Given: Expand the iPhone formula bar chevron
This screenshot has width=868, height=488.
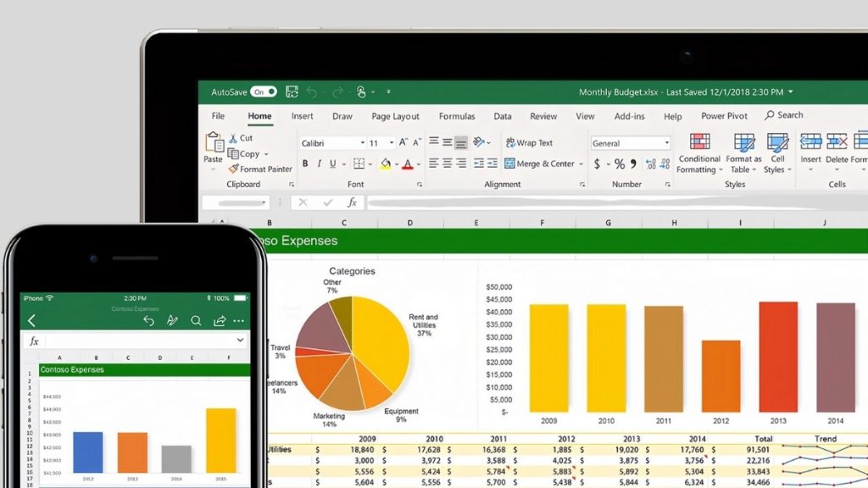Looking at the screenshot, I should click(x=240, y=341).
